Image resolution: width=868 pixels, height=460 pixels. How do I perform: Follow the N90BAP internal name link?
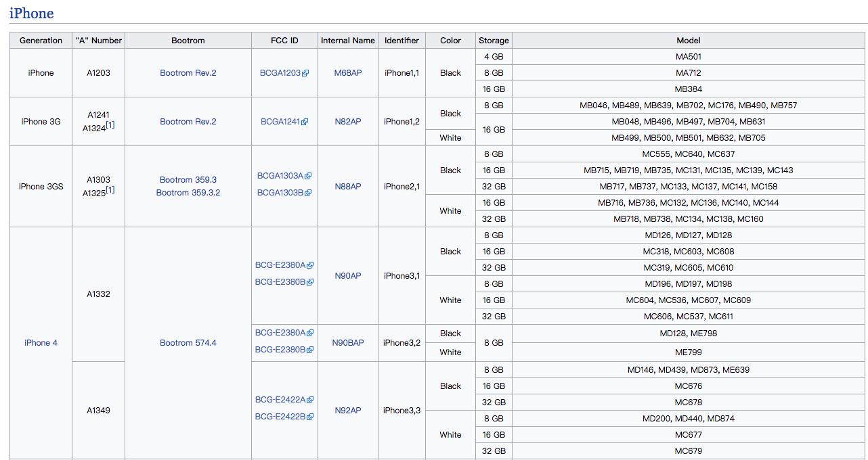click(x=347, y=343)
